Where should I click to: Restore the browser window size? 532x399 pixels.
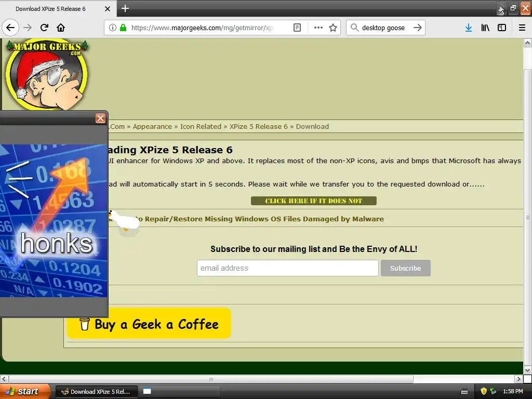(513, 8)
